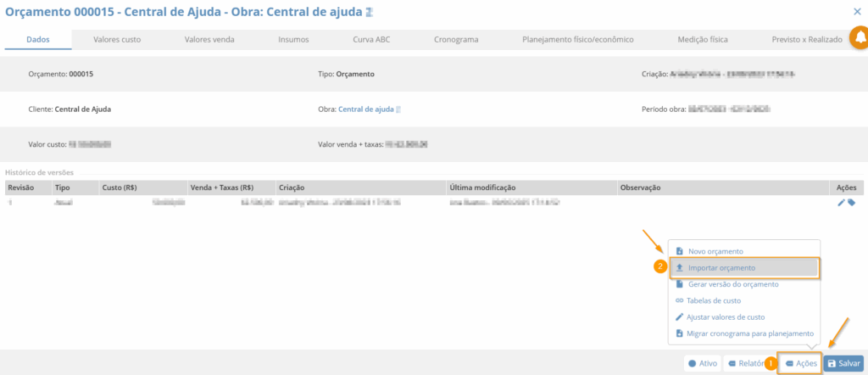Click the tag icon in revision row
The image size is (868, 375).
tap(851, 203)
